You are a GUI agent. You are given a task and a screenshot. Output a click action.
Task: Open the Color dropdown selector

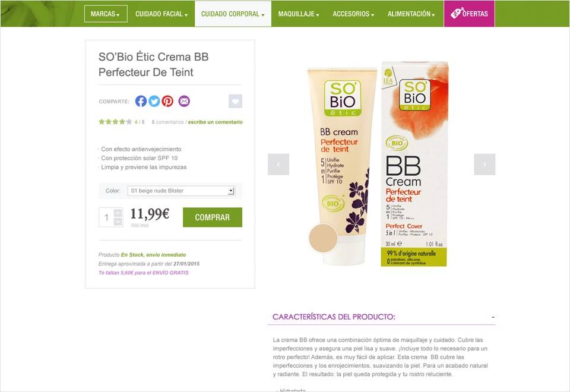(181, 191)
